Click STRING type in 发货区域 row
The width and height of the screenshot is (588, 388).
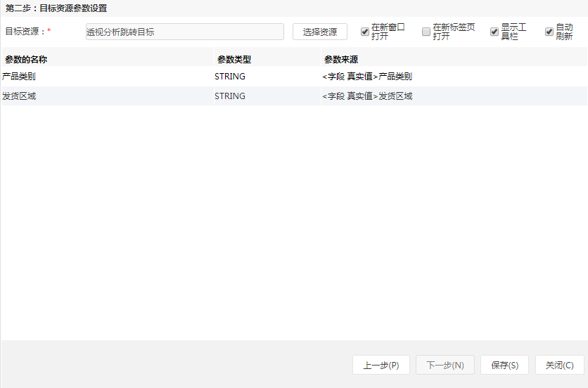coord(230,96)
